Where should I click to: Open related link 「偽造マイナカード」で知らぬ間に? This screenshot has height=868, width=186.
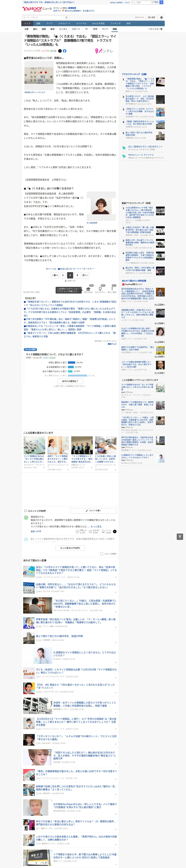pos(70,334)
